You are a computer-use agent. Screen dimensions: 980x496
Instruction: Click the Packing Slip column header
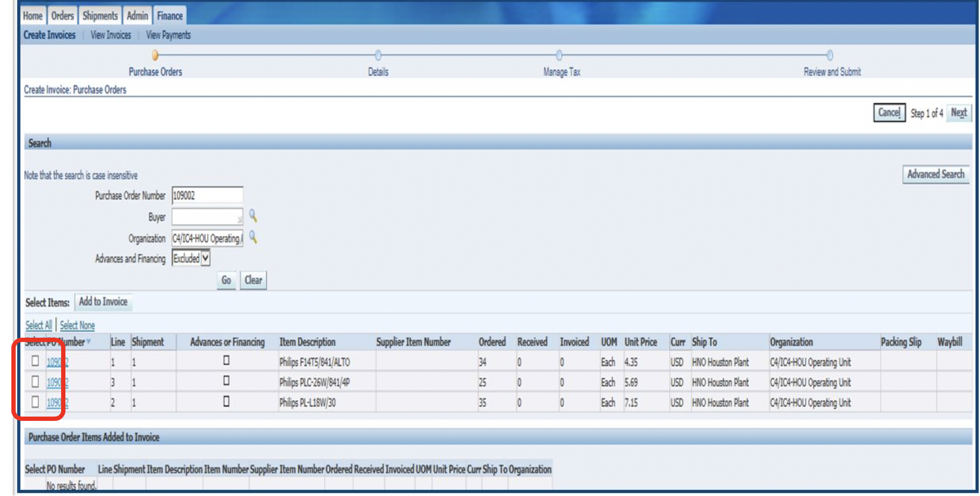tap(901, 342)
